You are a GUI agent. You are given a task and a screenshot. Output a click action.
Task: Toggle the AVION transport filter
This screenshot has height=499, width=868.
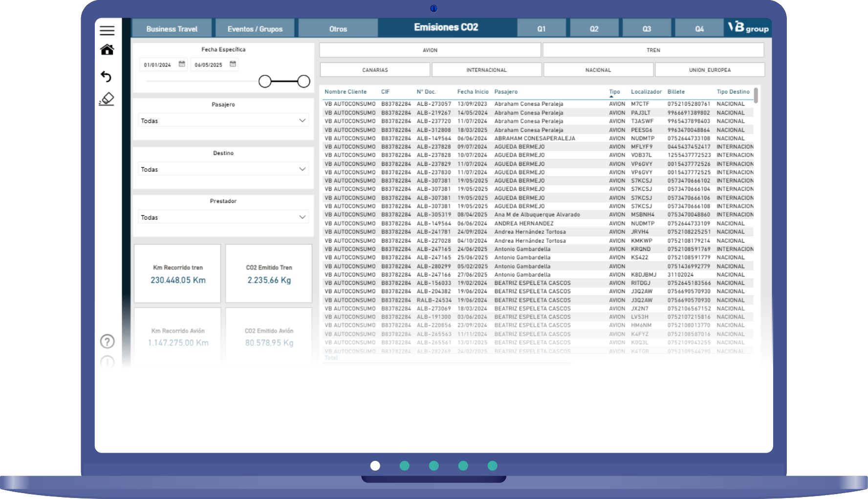(430, 50)
